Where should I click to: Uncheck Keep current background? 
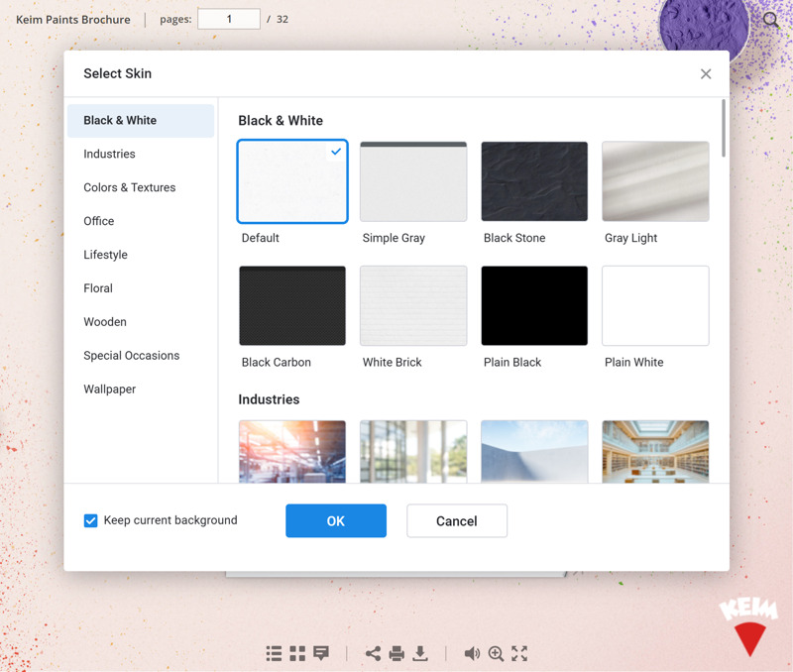coord(90,520)
